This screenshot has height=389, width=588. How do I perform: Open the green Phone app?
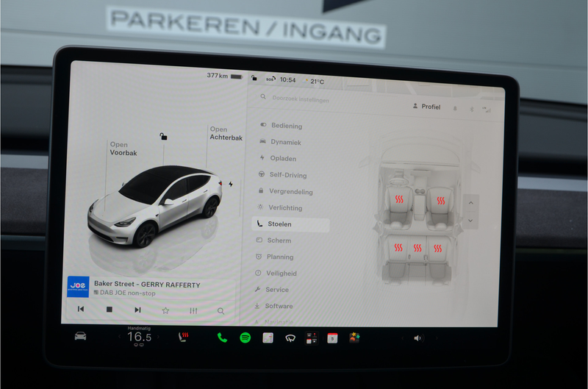coord(222,338)
